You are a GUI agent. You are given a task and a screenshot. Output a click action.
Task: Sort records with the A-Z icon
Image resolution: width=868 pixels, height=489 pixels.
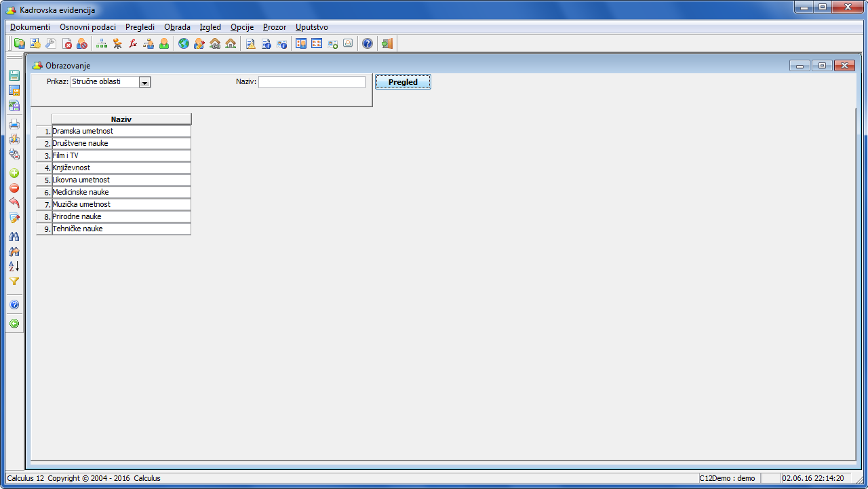click(x=14, y=267)
